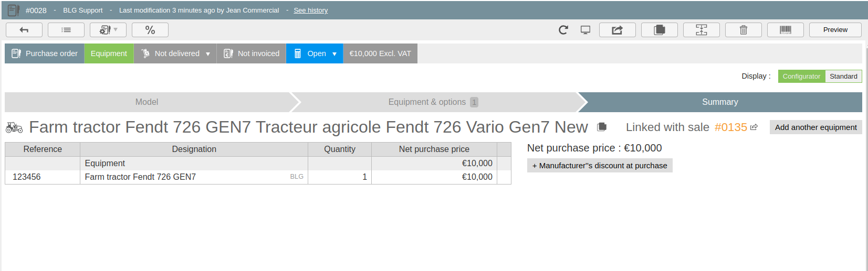Click external link icon after #0135
868x271 pixels.
[x=754, y=127]
